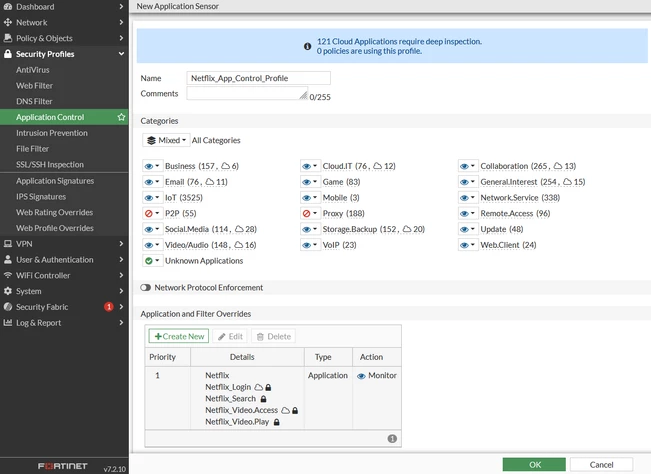
Task: Click the monitor eye icon for Business category
Action: pos(149,166)
